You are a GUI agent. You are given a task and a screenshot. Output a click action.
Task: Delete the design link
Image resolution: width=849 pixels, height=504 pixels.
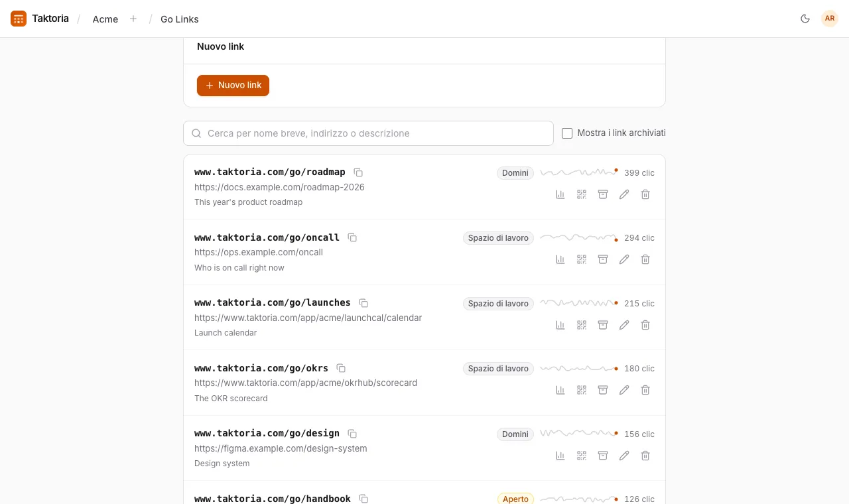(645, 456)
